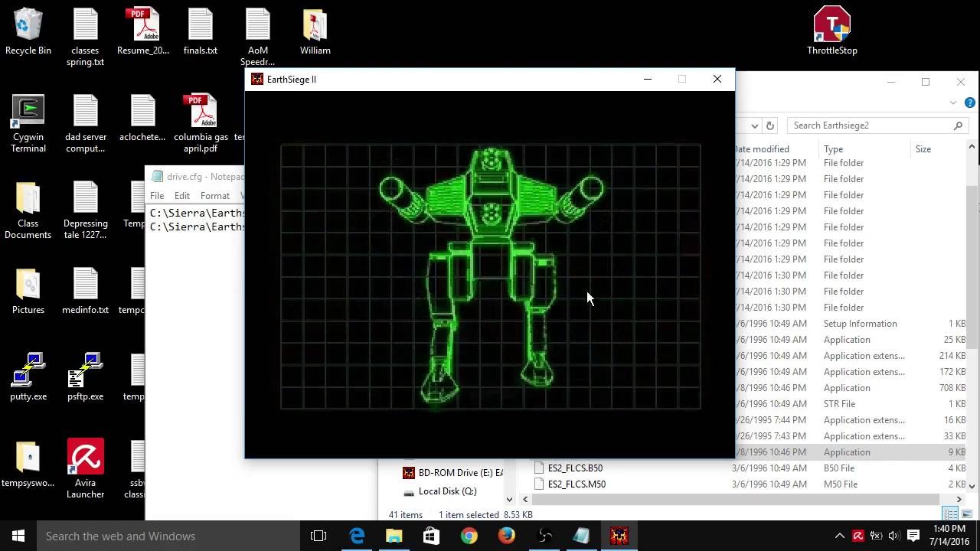Select the Resume PDF desktop icon
This screenshot has width=980, height=551.
point(143,31)
